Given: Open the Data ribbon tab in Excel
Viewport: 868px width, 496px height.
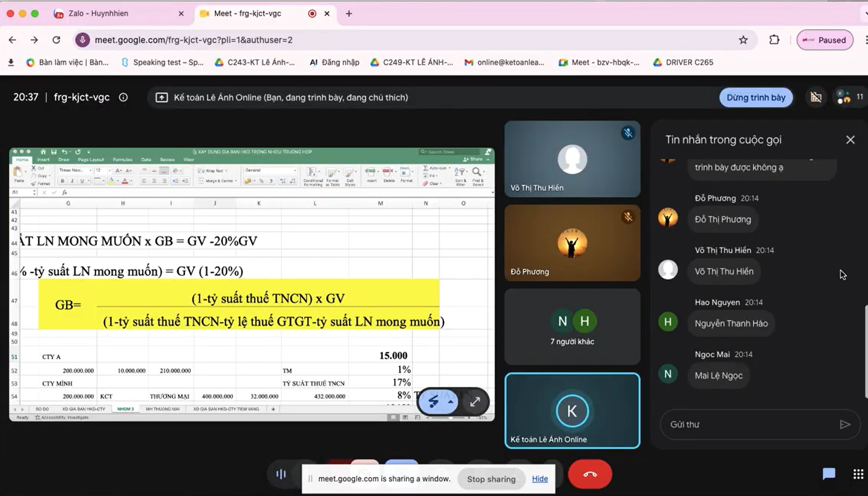Looking at the screenshot, I should point(146,160).
